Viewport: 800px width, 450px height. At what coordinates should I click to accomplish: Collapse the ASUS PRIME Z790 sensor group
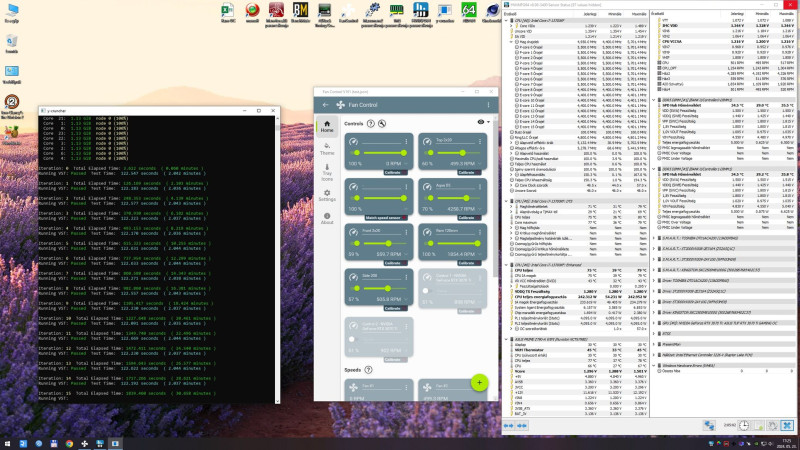507,339
